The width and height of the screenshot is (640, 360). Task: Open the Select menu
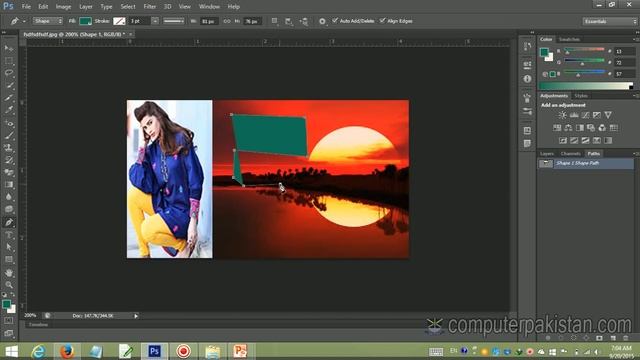(x=128, y=7)
